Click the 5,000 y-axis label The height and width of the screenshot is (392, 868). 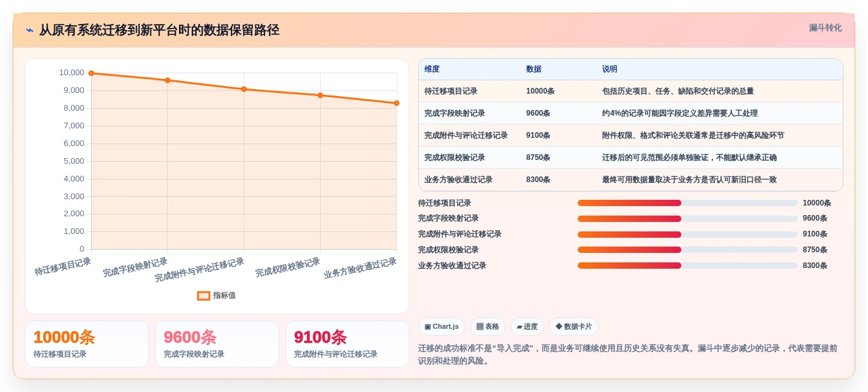73,161
